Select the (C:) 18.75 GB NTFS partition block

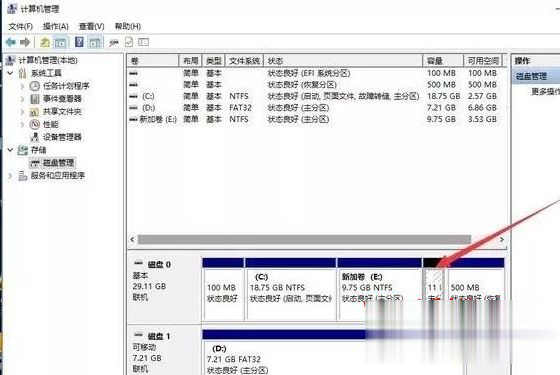(x=291, y=289)
